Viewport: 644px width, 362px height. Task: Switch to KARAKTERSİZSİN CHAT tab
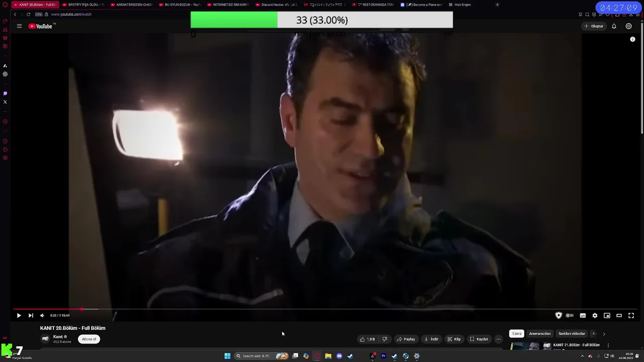tap(131, 5)
